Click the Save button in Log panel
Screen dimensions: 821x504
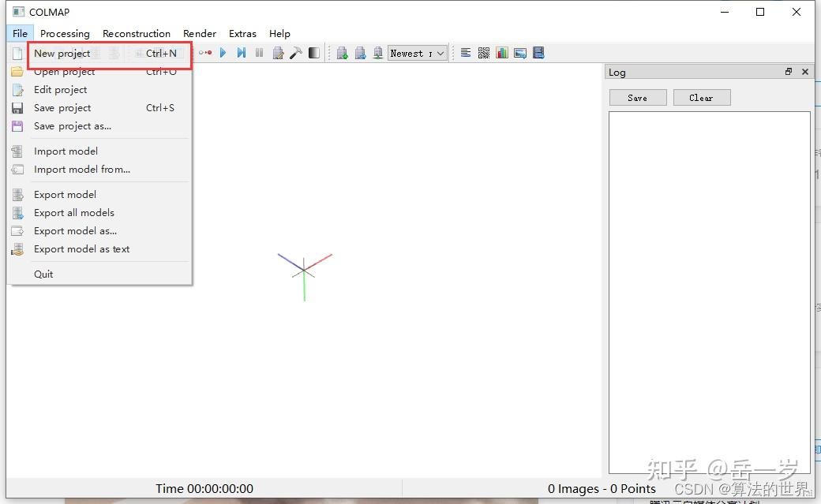[x=638, y=98]
